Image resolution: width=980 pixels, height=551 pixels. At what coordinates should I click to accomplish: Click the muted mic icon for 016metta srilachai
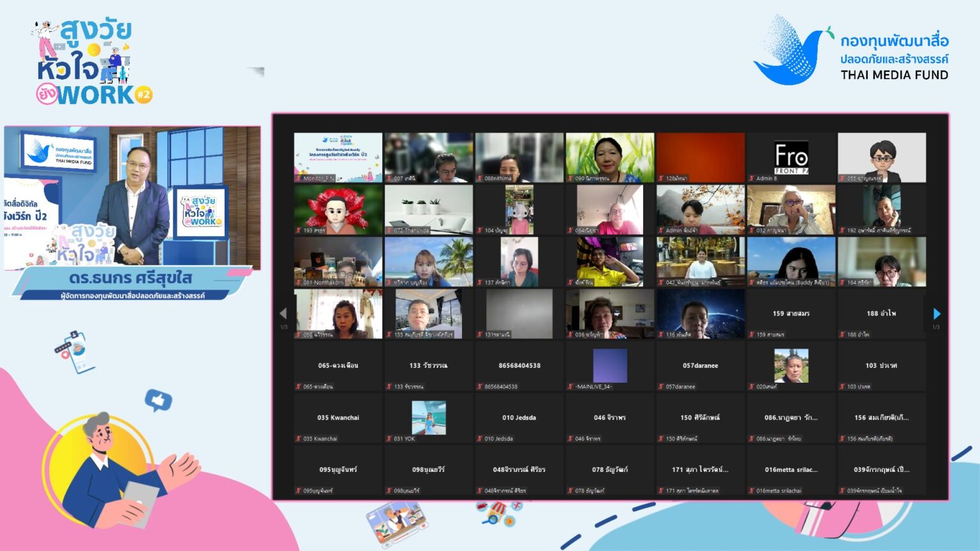[751, 490]
